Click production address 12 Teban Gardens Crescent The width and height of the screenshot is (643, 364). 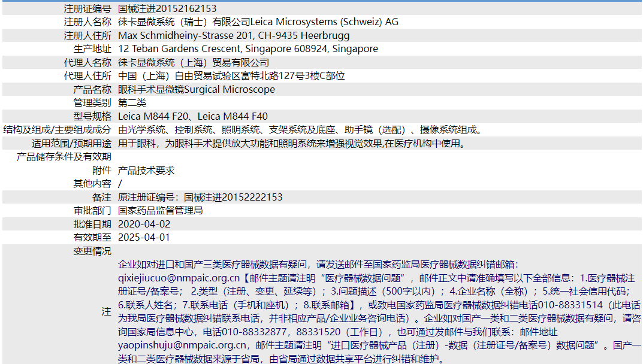[179, 48]
